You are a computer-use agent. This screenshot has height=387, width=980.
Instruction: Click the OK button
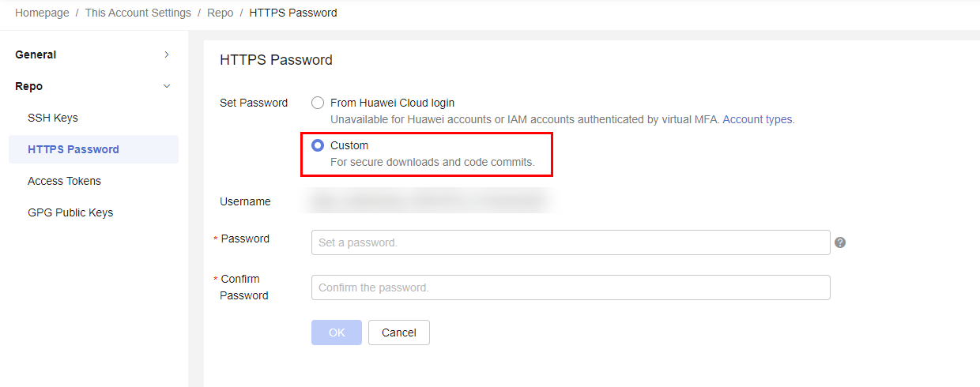click(337, 333)
